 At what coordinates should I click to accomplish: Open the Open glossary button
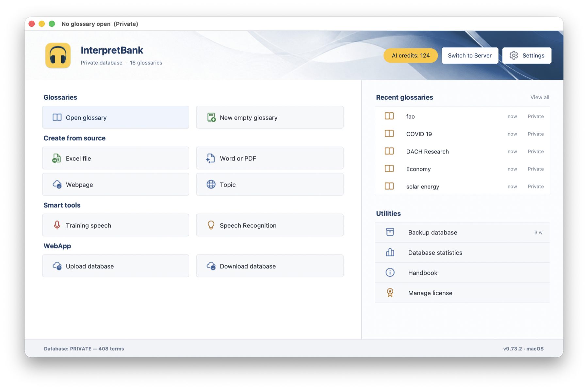pyautogui.click(x=116, y=117)
